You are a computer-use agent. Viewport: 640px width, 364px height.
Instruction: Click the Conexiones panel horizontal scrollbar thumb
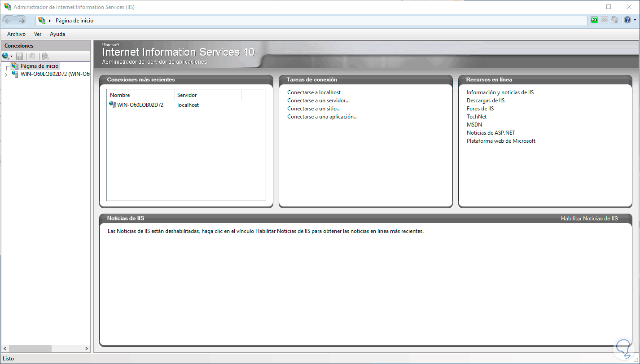pyautogui.click(x=30, y=348)
